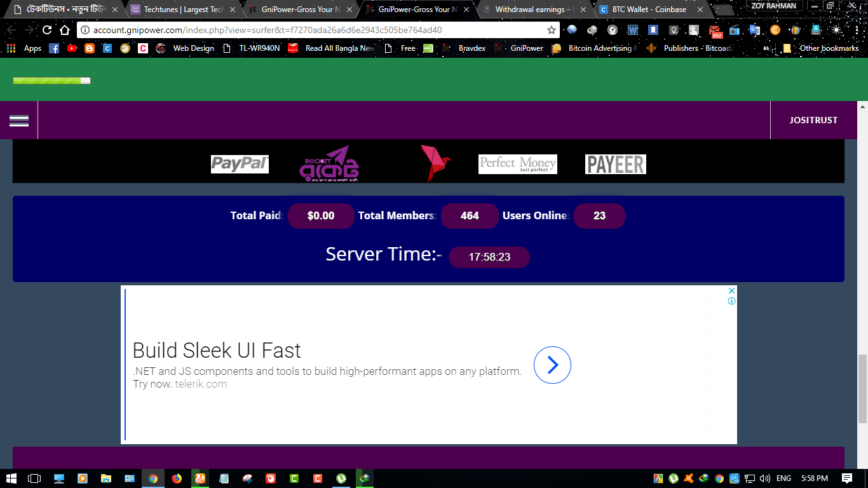Viewport: 868px width, 488px height.
Task: Click the red origami bird logo
Action: click(x=435, y=163)
